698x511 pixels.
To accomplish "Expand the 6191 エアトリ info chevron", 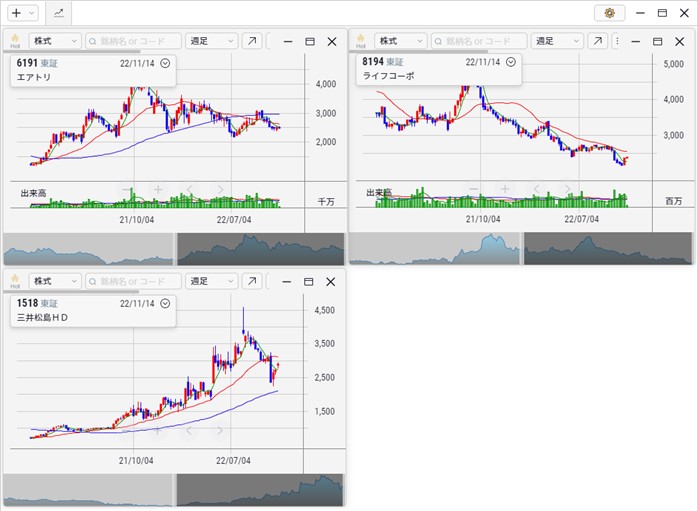I will [165, 63].
